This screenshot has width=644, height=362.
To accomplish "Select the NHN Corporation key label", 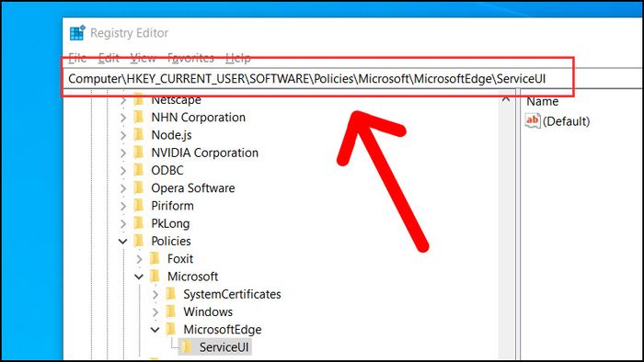I will coord(199,118).
